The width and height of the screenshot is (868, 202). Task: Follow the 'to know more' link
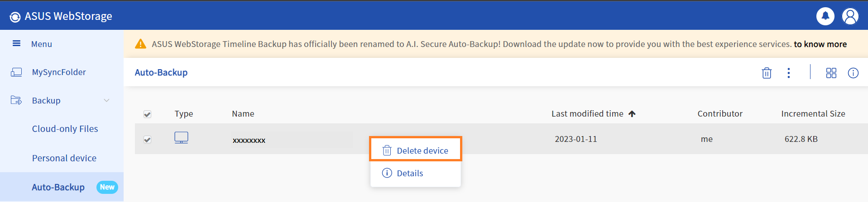820,44
